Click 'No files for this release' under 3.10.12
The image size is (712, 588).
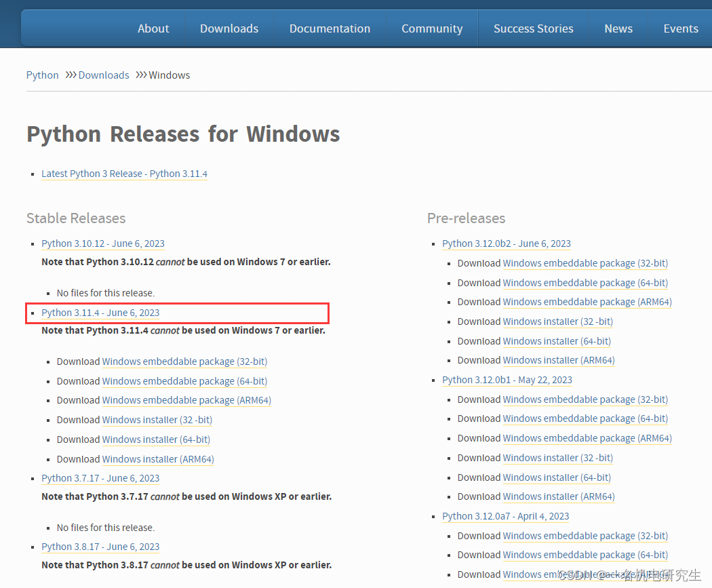106,293
